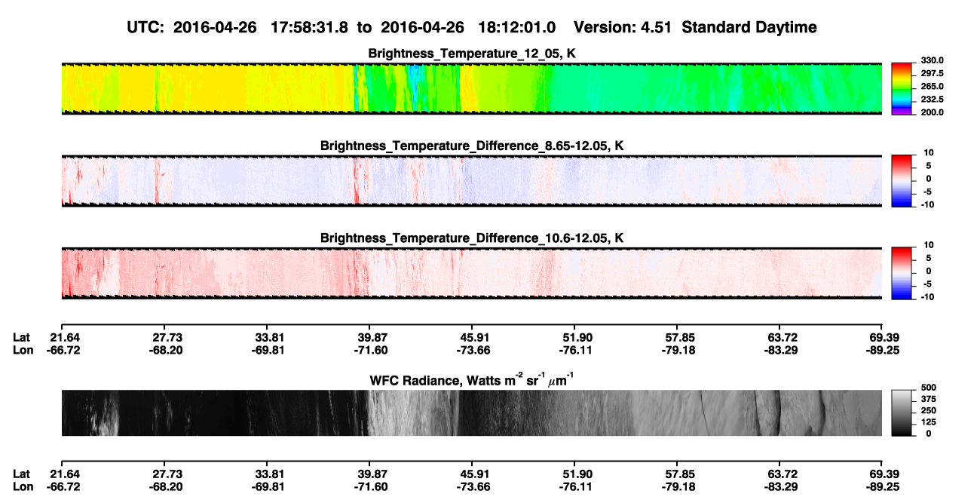Click the 330.0 colorbar label
The width and height of the screenshot is (980, 503).
pos(932,60)
